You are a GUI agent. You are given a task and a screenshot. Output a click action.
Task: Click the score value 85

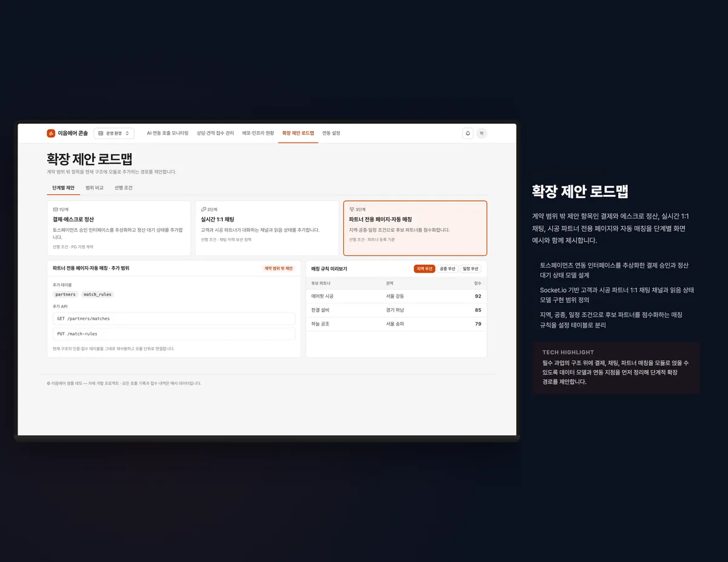[x=478, y=310]
